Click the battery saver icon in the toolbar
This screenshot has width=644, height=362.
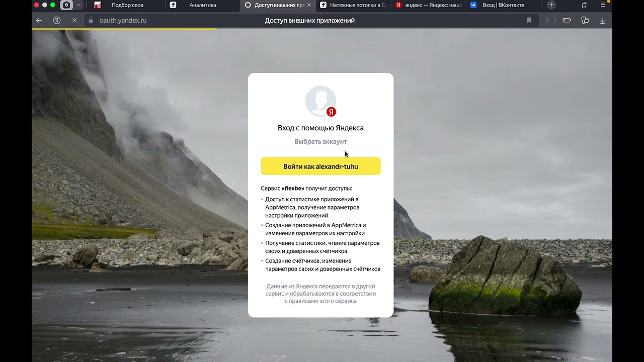click(567, 21)
